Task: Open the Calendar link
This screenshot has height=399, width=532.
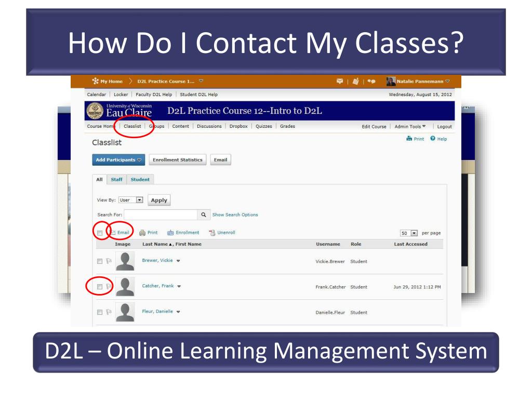Action: pos(96,95)
